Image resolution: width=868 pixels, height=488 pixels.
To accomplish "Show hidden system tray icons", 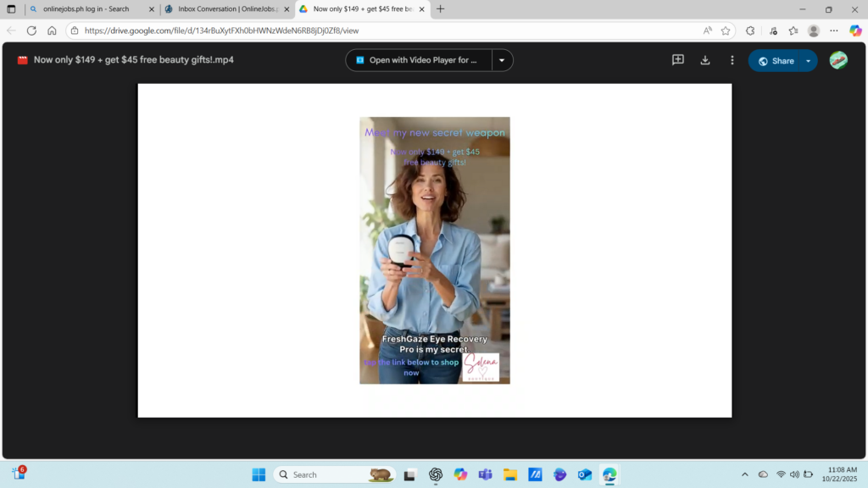I will (745, 474).
